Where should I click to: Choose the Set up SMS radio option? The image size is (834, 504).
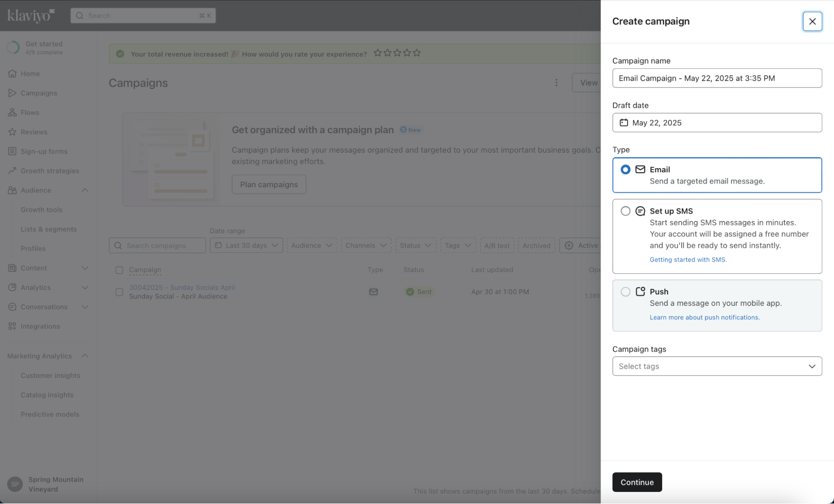coord(625,211)
